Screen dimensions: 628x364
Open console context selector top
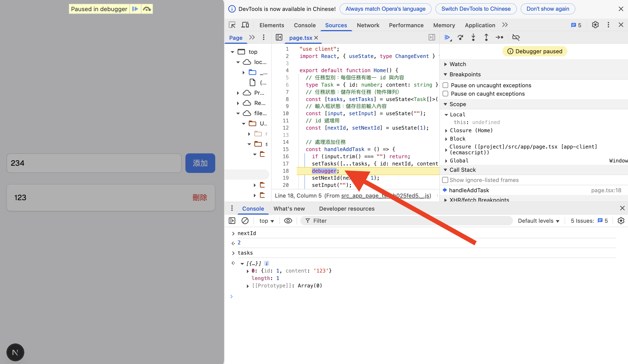266,221
